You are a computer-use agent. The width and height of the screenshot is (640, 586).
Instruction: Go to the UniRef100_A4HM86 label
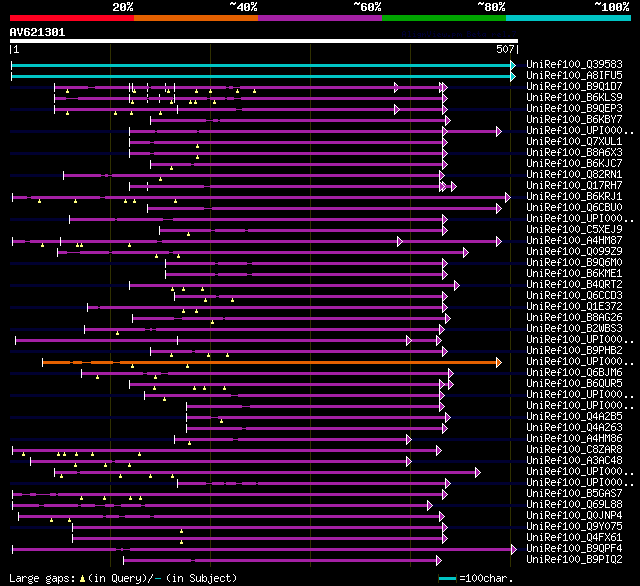pyautogui.click(x=574, y=439)
